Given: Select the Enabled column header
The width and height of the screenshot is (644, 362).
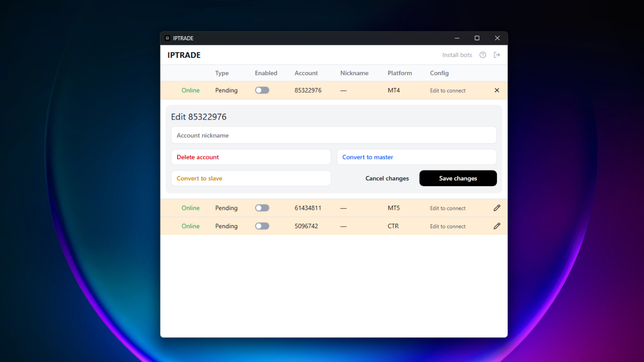Looking at the screenshot, I should click(x=266, y=73).
